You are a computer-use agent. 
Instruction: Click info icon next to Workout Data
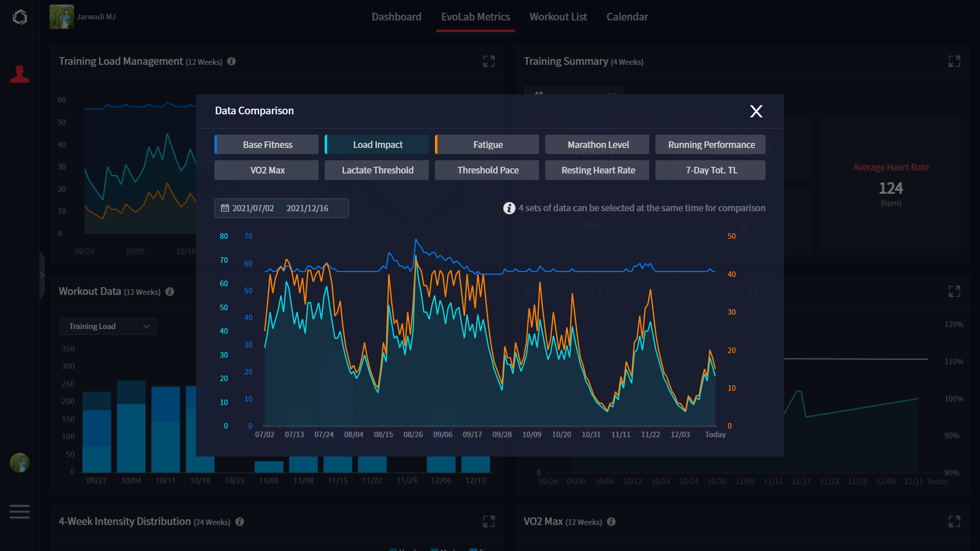coord(170,292)
